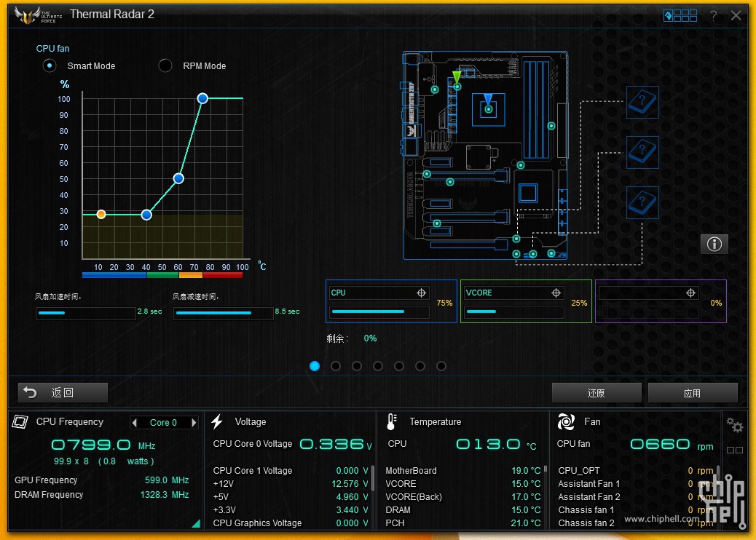The image size is (756, 540).
Task: Go to the sixth page dot
Action: [x=420, y=366]
